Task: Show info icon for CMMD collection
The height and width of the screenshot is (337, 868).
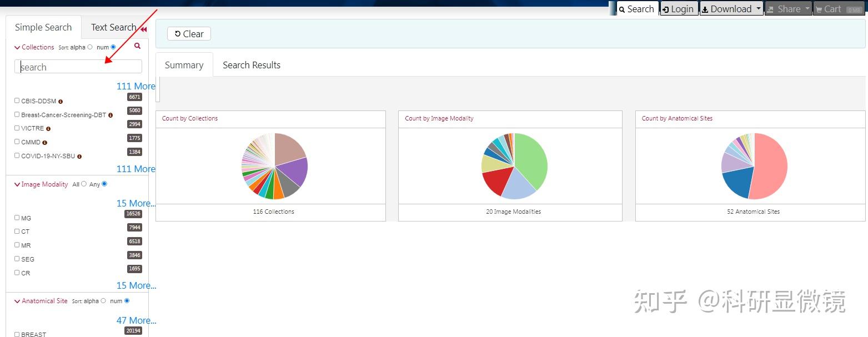Action: [45, 143]
